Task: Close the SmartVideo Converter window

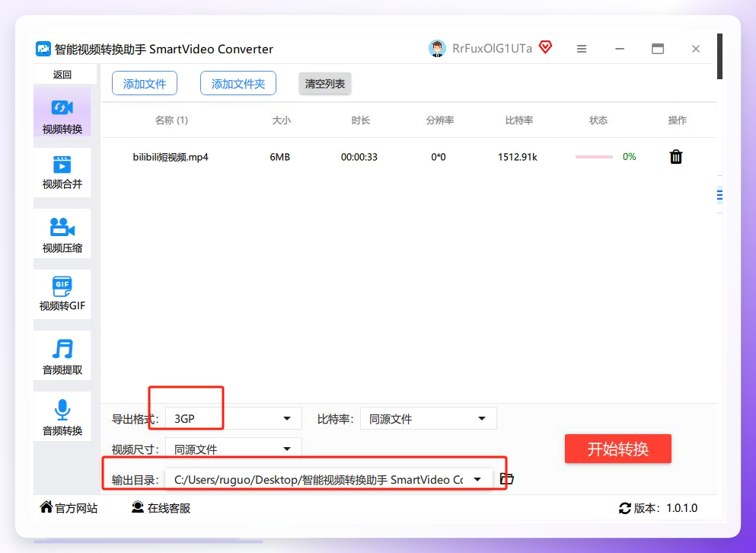Action: click(x=696, y=49)
